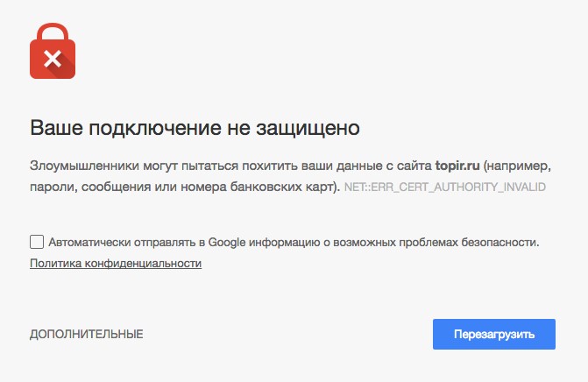Click "(например," at the first line's end
Viewport: 588px width, 382px height.
pyautogui.click(x=518, y=166)
